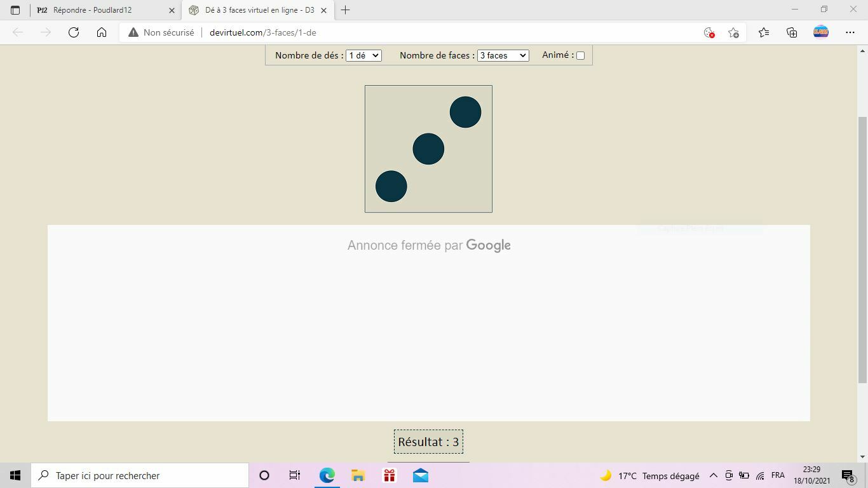Go back to the previous page

pyautogui.click(x=18, y=32)
